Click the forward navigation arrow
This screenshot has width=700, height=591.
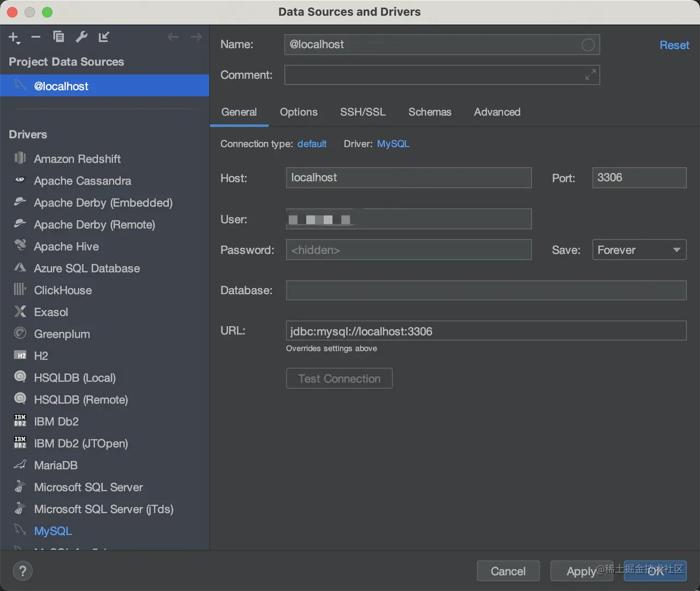tap(196, 37)
